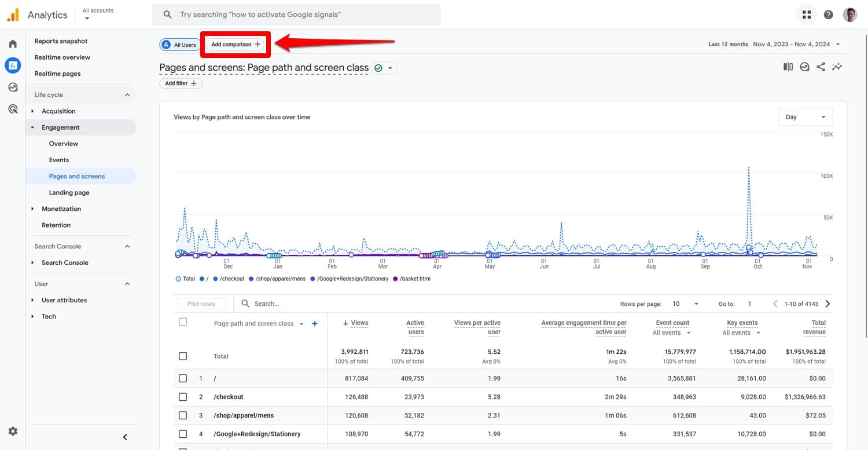Collapse the Life cycle section
This screenshot has width=868, height=450.
(127, 94)
